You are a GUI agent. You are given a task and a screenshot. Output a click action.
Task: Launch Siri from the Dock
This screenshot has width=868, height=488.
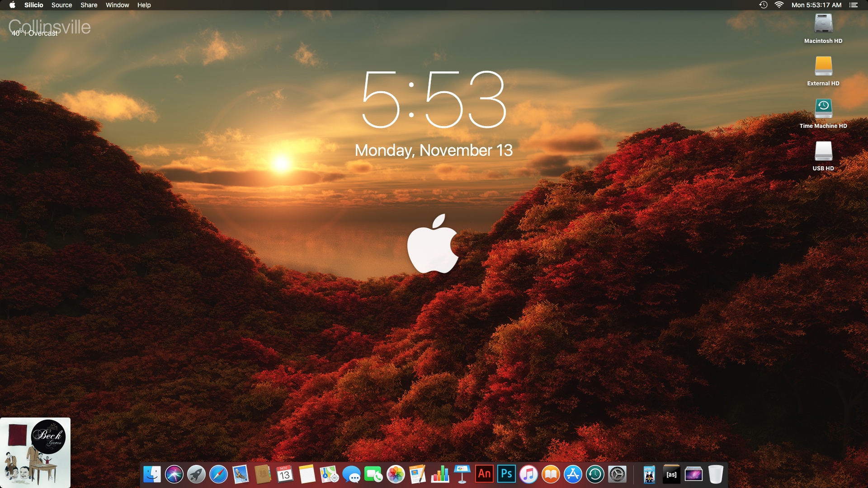tap(174, 474)
